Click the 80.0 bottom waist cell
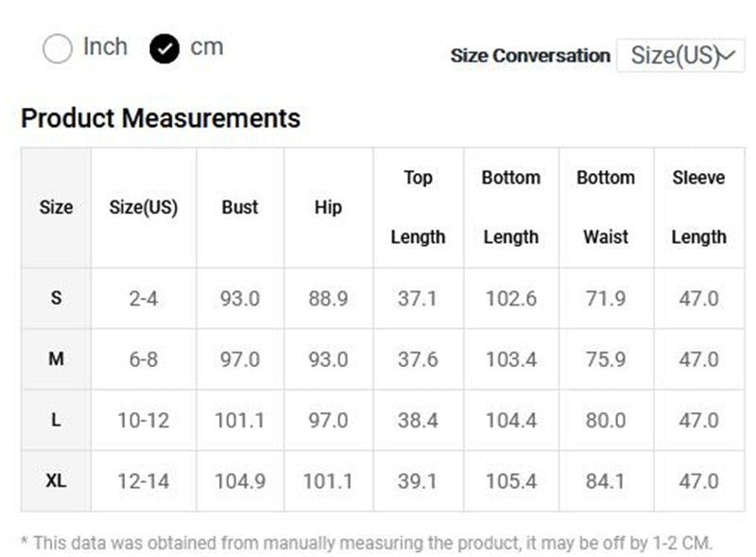Viewport: 756px width, 557px height. click(x=605, y=420)
